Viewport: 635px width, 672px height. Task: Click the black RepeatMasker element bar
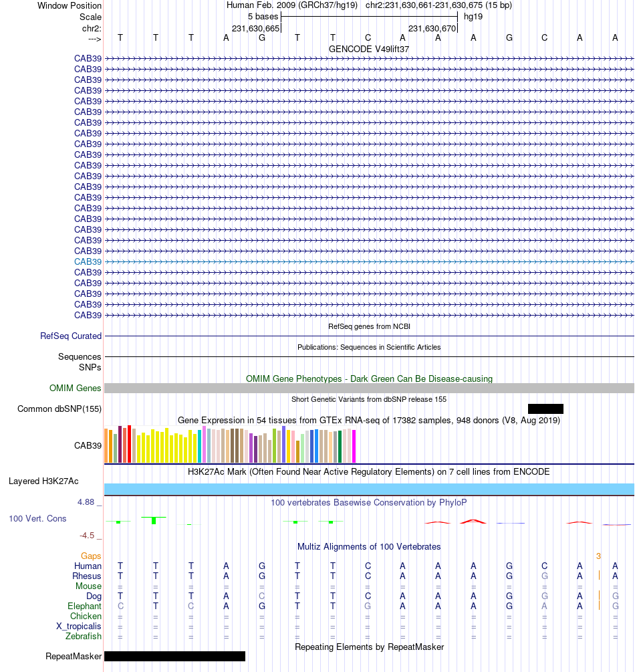tap(175, 656)
